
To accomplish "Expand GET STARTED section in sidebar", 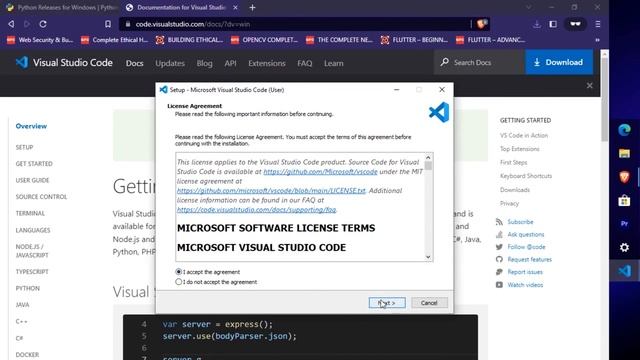I will [x=34, y=164].
